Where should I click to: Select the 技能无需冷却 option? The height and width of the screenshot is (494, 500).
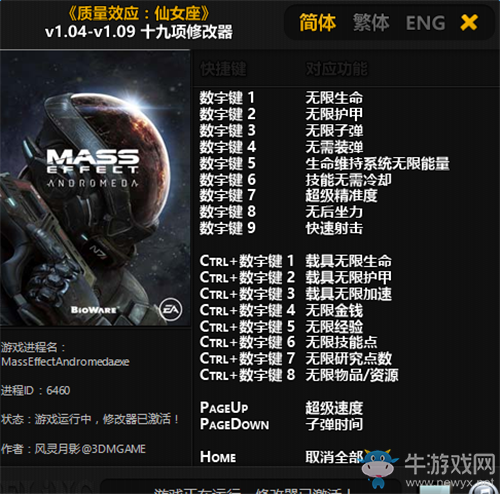point(349,180)
